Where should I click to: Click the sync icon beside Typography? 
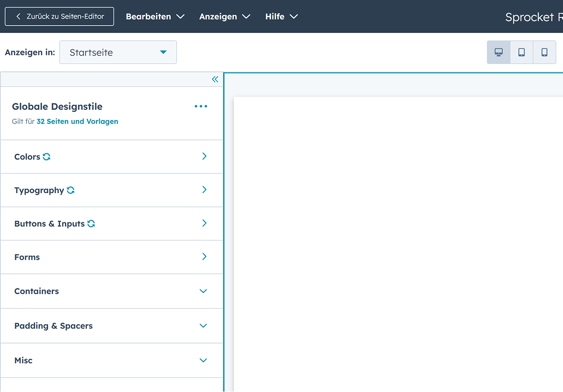click(71, 190)
